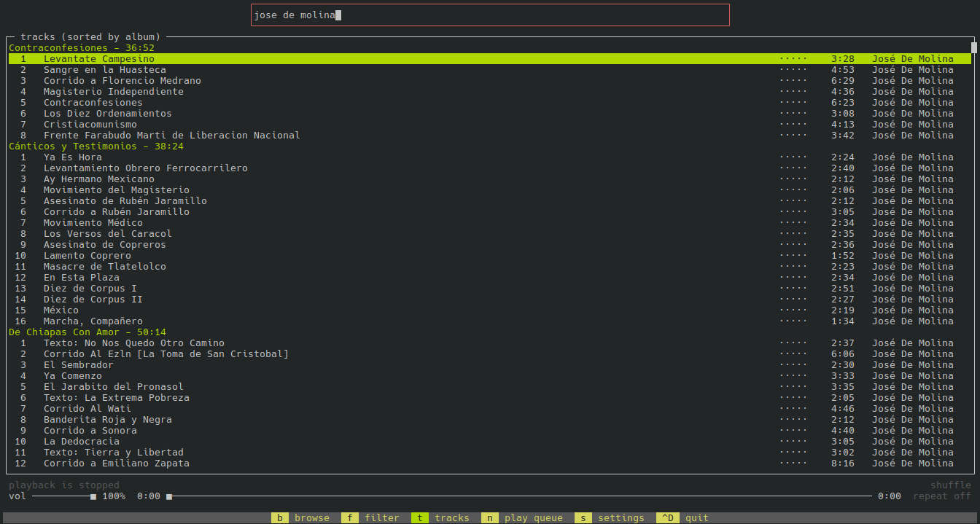The image size is (980, 524).
Task: Click the 6:29 duration of Corrido a Florencio Medrano
Action: (843, 81)
